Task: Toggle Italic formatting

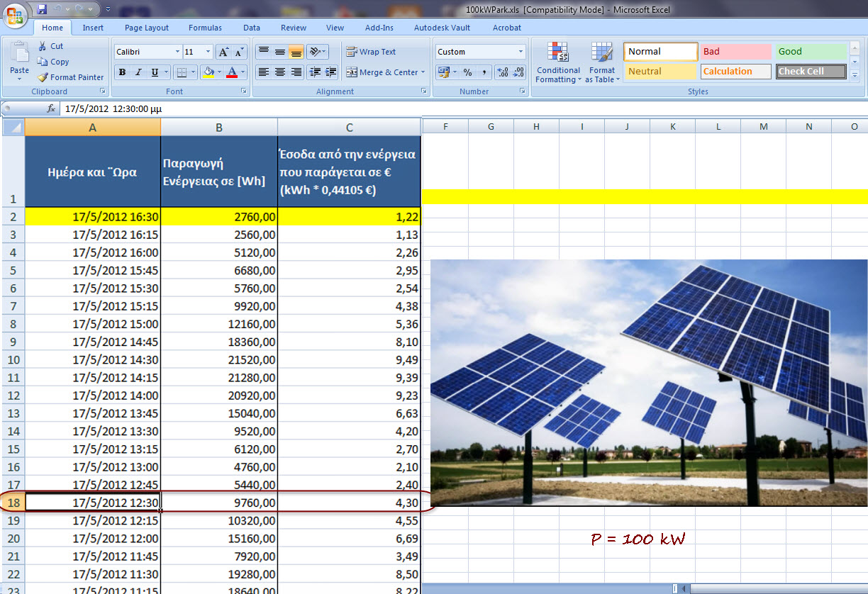Action: pos(138,72)
